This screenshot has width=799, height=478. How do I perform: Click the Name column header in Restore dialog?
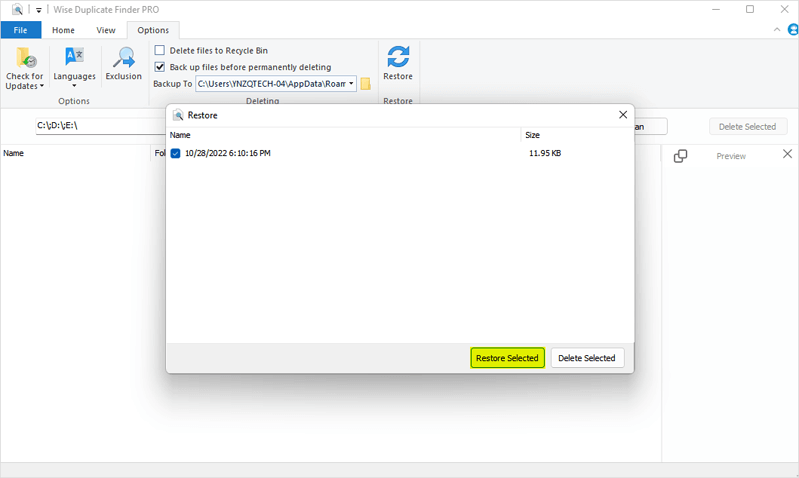pos(180,135)
